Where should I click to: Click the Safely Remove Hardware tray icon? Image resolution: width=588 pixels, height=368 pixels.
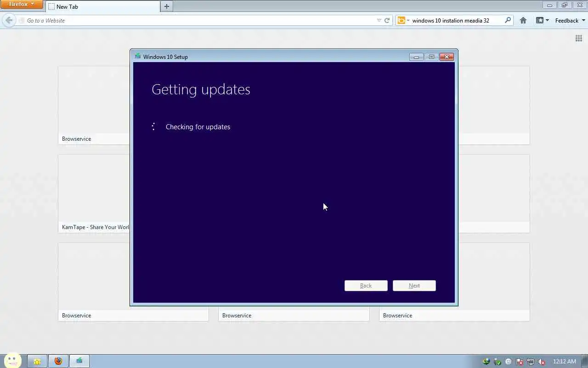tap(497, 362)
